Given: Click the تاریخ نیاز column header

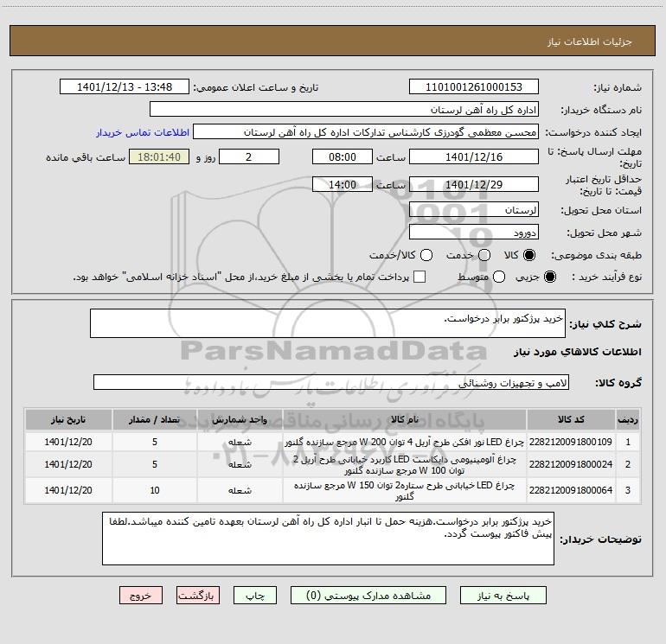Looking at the screenshot, I should pyautogui.click(x=68, y=420).
